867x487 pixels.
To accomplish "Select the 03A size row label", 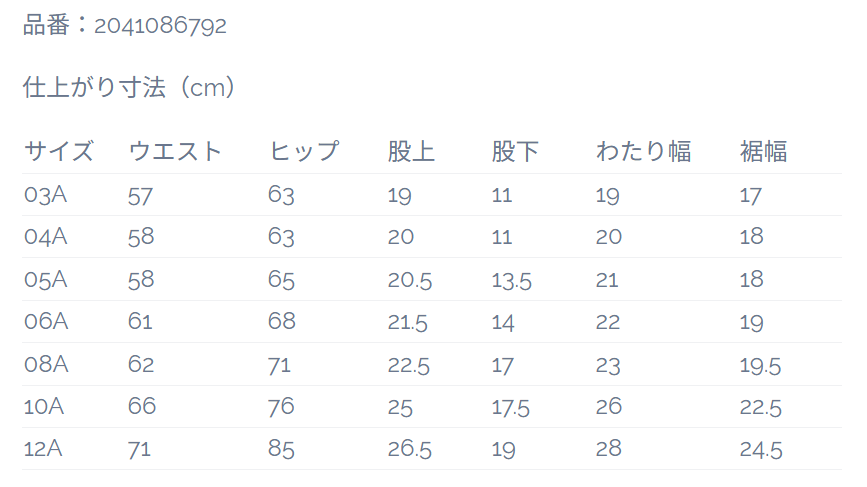I will [x=45, y=195].
